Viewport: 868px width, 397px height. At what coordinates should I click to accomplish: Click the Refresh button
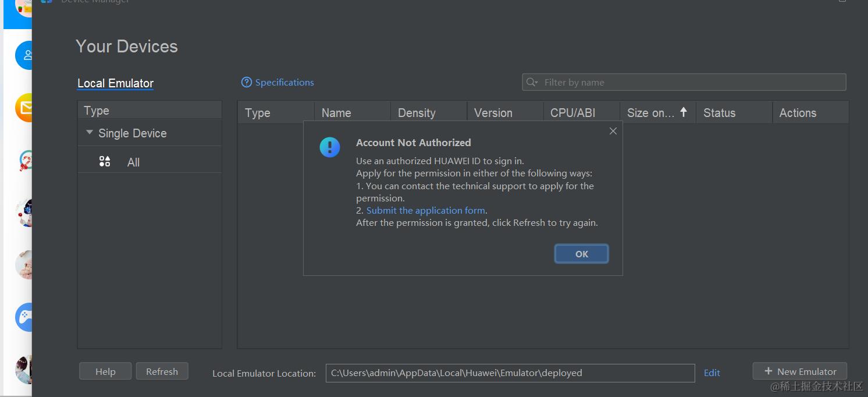click(x=162, y=371)
